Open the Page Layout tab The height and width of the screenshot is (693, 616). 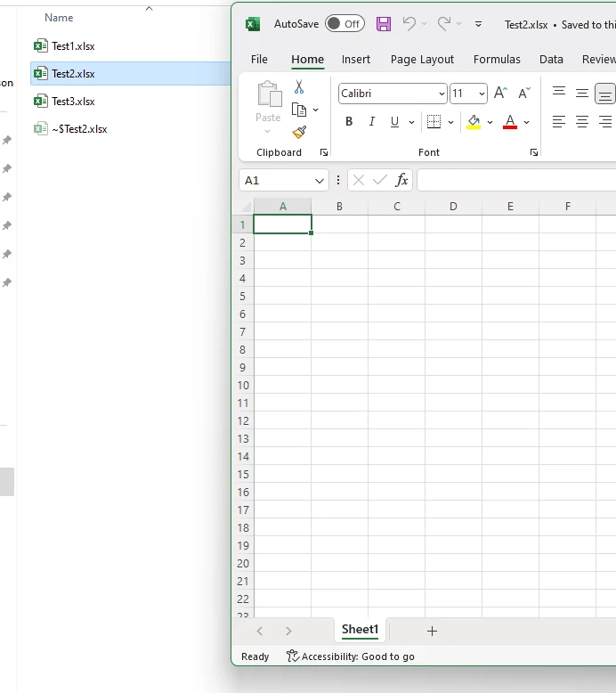pyautogui.click(x=422, y=60)
